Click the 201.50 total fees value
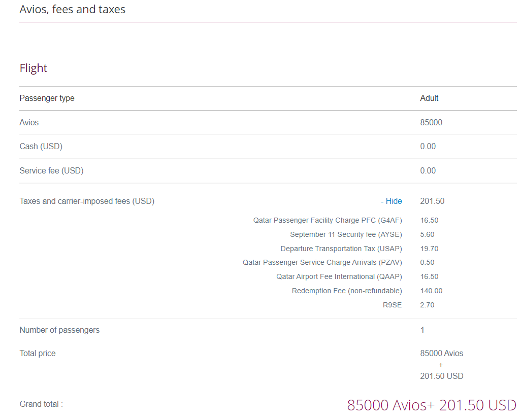Viewport: 521px width, 420px height. point(432,201)
